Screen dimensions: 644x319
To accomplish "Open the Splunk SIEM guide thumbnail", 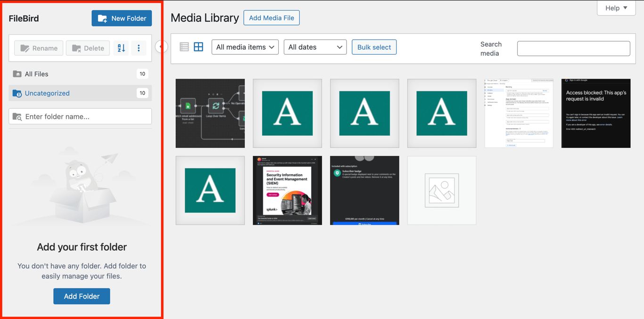I will pos(287,190).
